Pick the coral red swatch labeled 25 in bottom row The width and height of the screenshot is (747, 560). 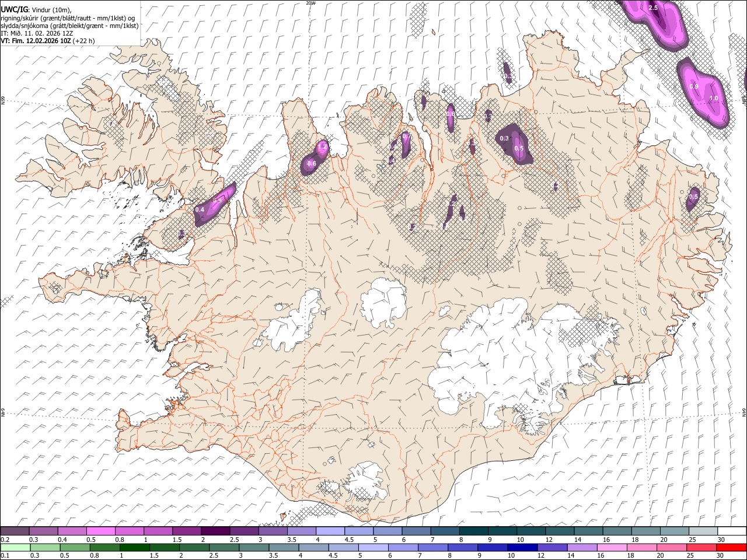(701, 547)
